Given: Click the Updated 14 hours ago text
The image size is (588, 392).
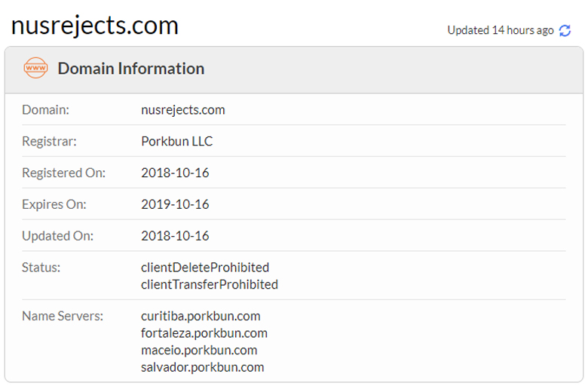Looking at the screenshot, I should click(x=501, y=30).
